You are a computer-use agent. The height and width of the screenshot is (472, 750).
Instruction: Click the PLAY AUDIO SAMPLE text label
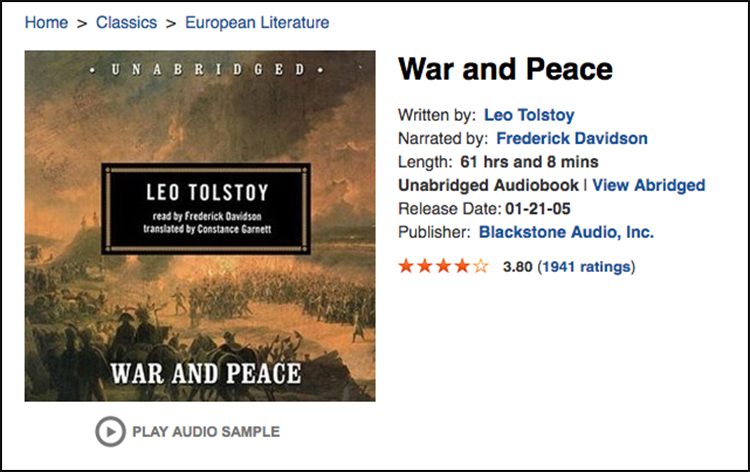tap(206, 432)
